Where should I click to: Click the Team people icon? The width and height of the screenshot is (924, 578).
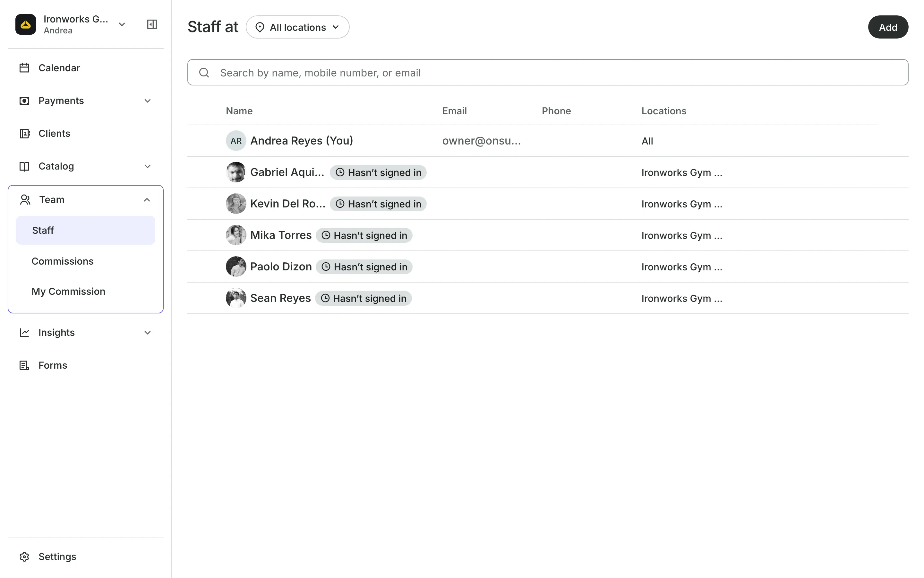click(25, 199)
